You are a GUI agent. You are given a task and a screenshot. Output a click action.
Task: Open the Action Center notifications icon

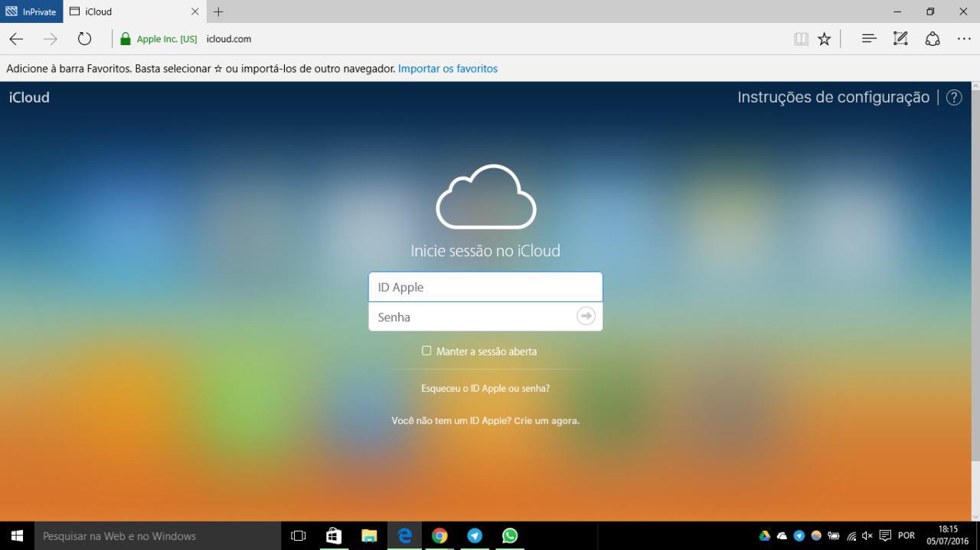click(x=886, y=535)
